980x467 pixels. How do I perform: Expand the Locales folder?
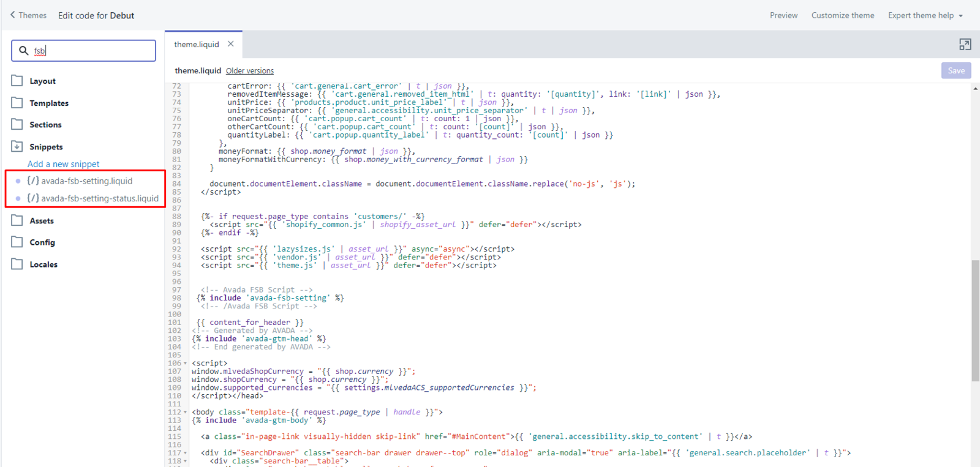43,264
